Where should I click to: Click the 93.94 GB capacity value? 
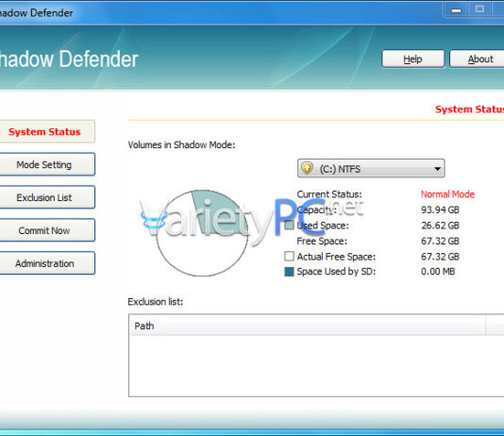click(440, 210)
